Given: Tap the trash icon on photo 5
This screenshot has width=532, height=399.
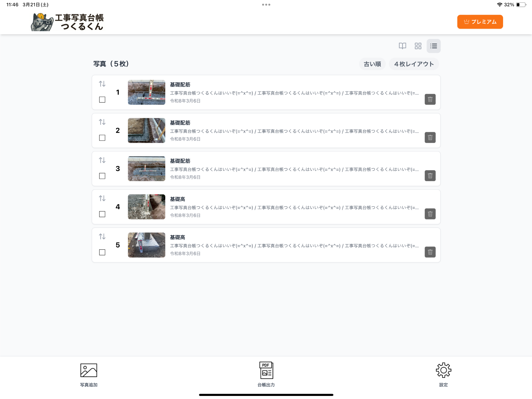Looking at the screenshot, I should 430,252.
